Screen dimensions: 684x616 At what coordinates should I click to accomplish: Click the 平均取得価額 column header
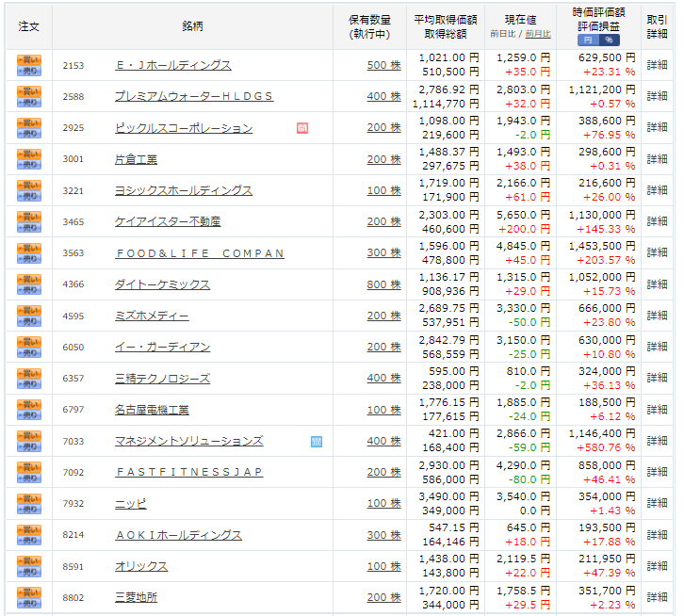click(446, 20)
